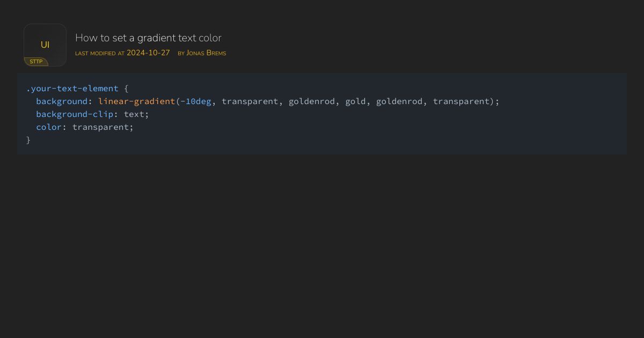Select the 'gold' color value
This screenshot has height=338, width=644.
tap(356, 101)
